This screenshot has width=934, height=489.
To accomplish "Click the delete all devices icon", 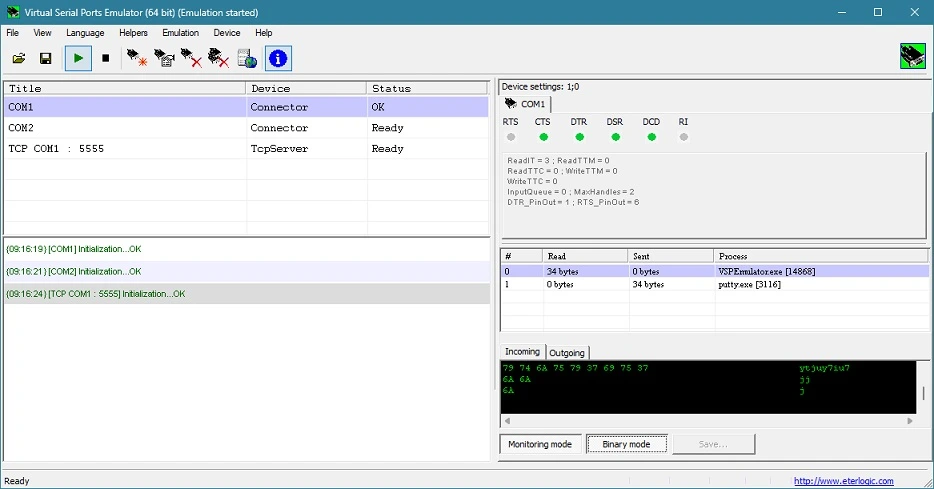I will pos(219,58).
